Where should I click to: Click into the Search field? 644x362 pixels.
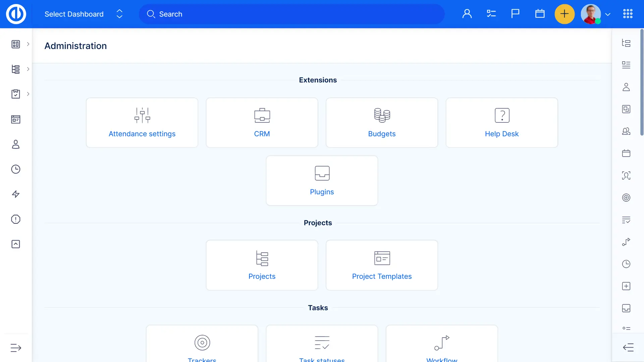292,14
